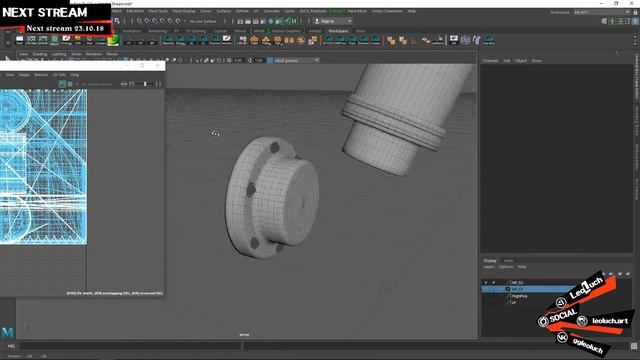Enable Snap to view planes icon
The width and height of the screenshot is (640, 360).
point(170,21)
